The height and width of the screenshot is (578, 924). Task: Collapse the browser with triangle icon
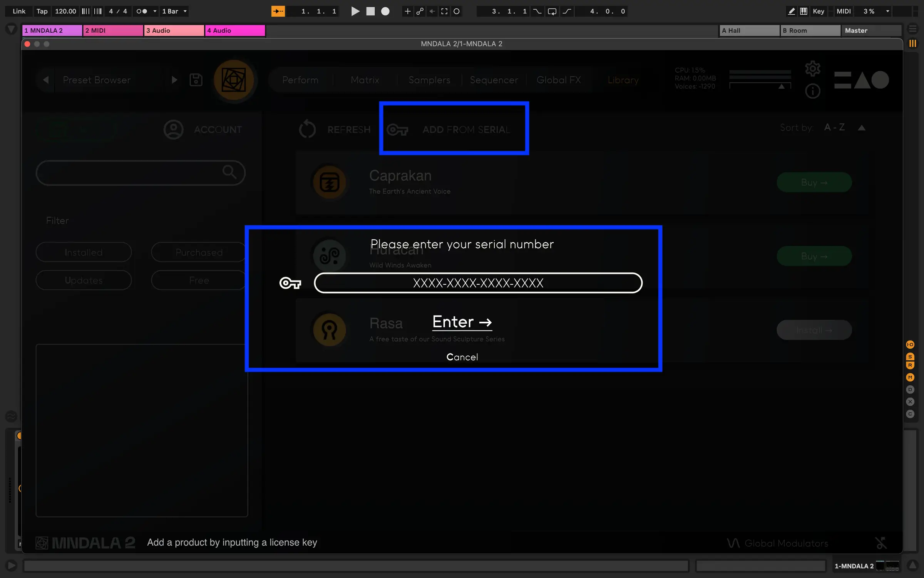pos(12,29)
